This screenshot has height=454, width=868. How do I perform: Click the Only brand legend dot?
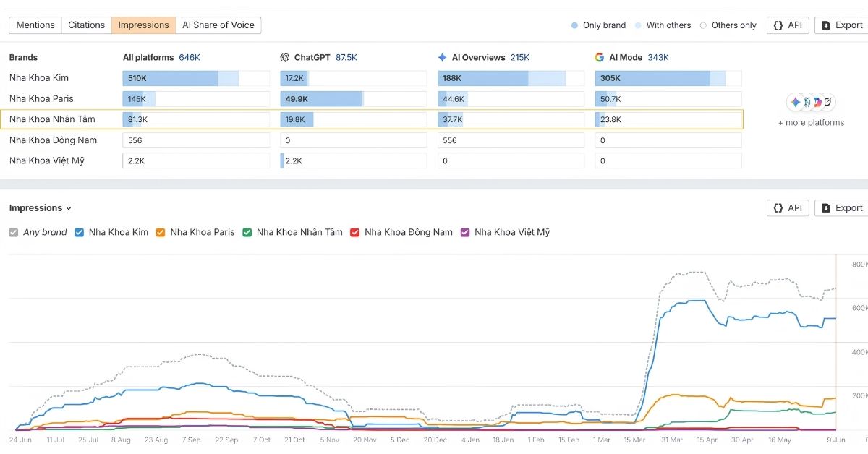[x=574, y=25]
